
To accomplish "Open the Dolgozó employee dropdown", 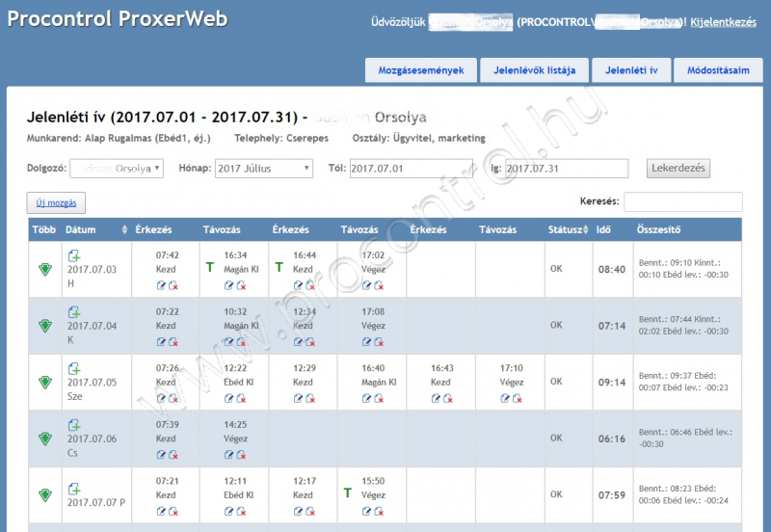I will (117, 168).
